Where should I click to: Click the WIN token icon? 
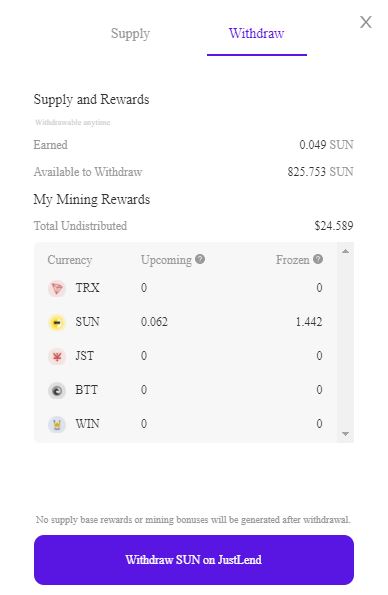tap(57, 425)
